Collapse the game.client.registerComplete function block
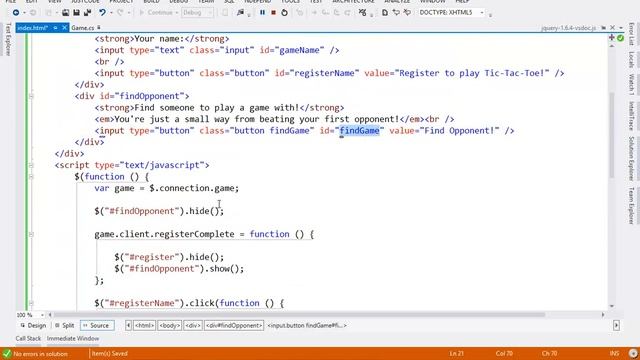 coord(31,234)
